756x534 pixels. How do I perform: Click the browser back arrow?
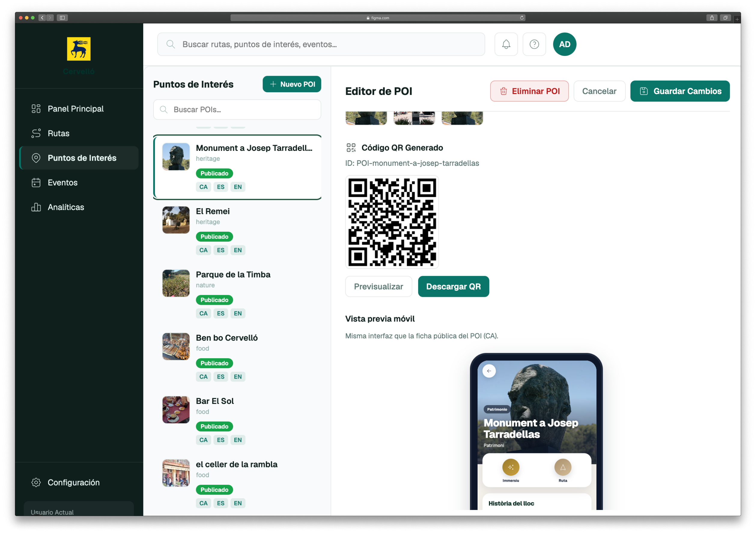point(42,18)
